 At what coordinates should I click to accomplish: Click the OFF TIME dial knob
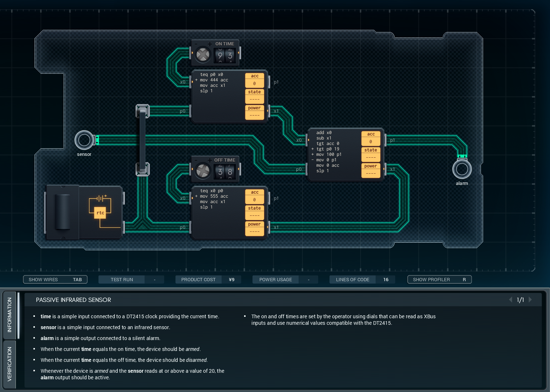[203, 171]
